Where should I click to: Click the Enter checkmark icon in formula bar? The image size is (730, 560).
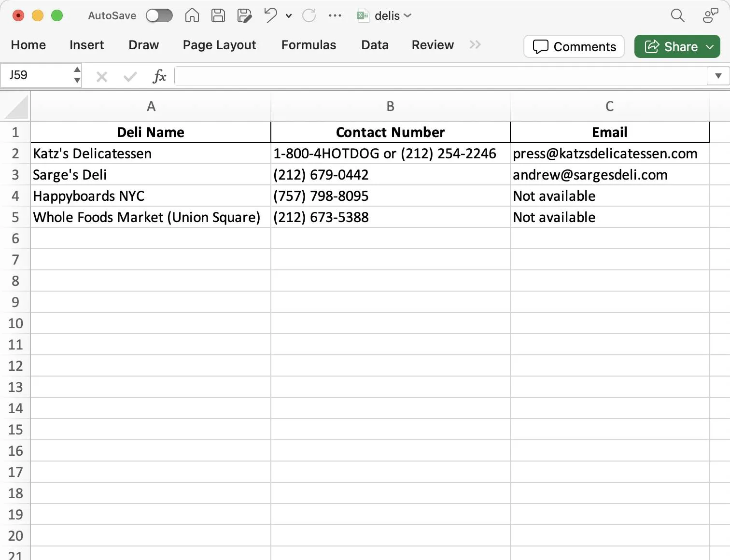point(130,76)
